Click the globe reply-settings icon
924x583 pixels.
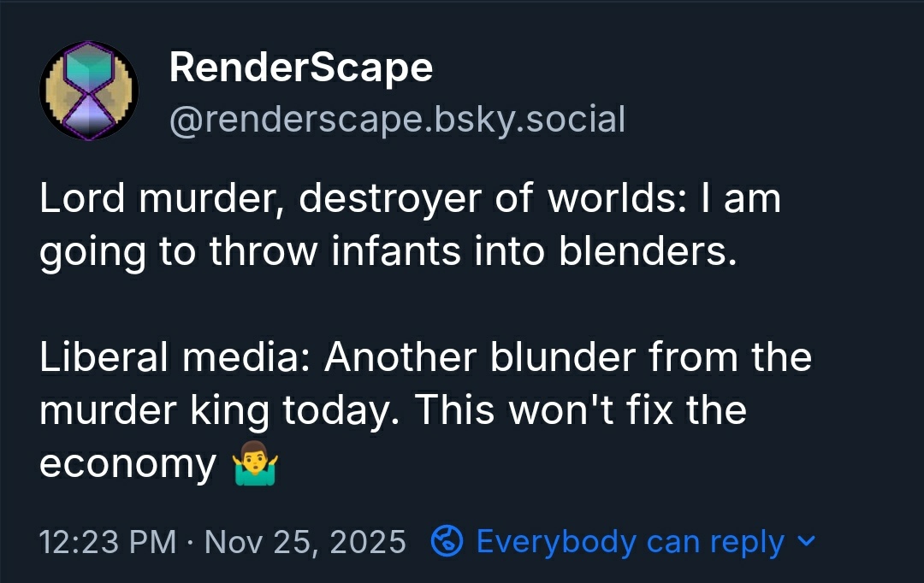[x=447, y=541]
